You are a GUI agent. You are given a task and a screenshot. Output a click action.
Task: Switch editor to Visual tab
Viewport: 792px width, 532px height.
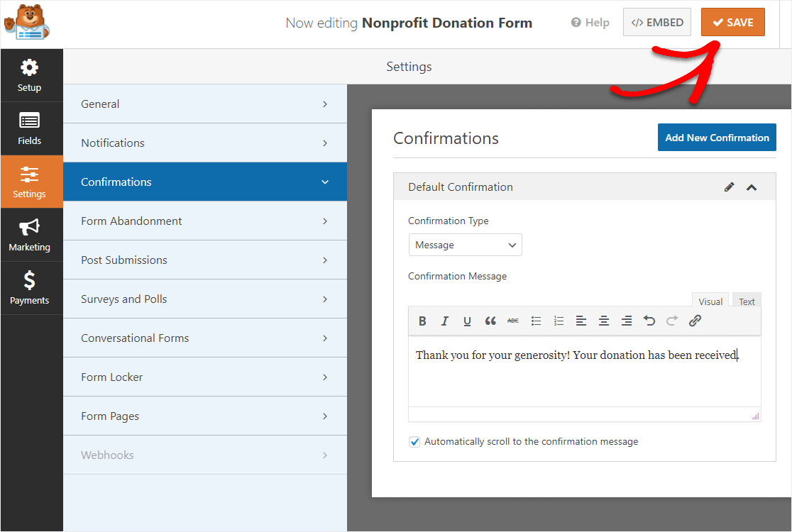click(710, 301)
